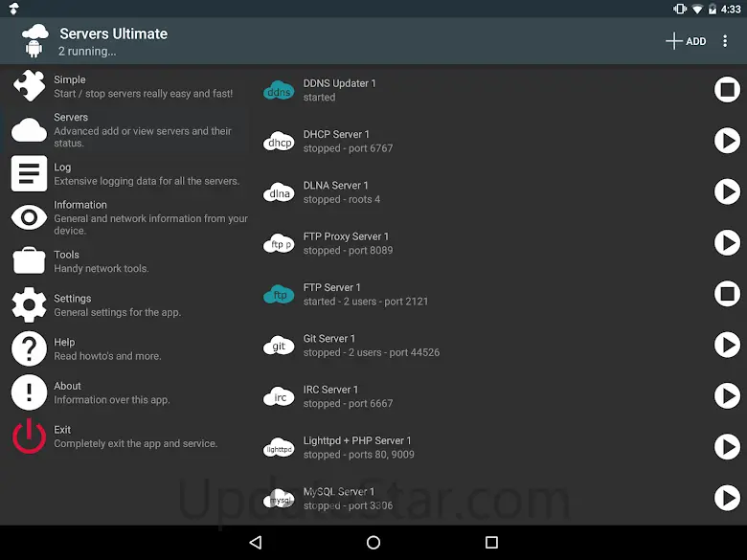Image resolution: width=747 pixels, height=560 pixels.
Task: Tap the Android home navigation button
Action: click(373, 543)
